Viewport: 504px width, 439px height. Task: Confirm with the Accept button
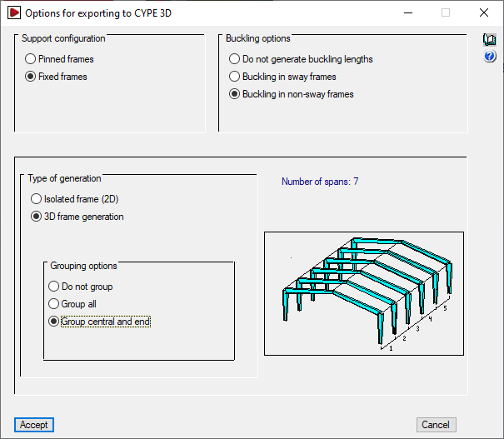[34, 425]
